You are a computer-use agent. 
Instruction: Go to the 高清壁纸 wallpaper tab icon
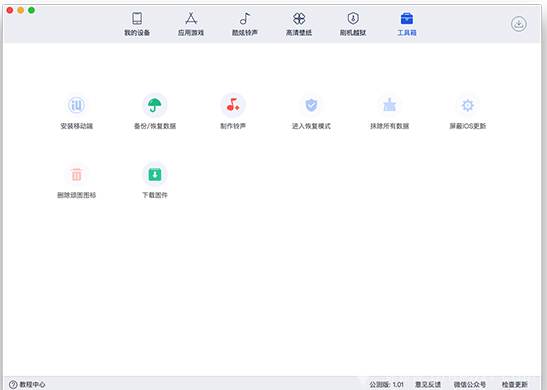299,18
